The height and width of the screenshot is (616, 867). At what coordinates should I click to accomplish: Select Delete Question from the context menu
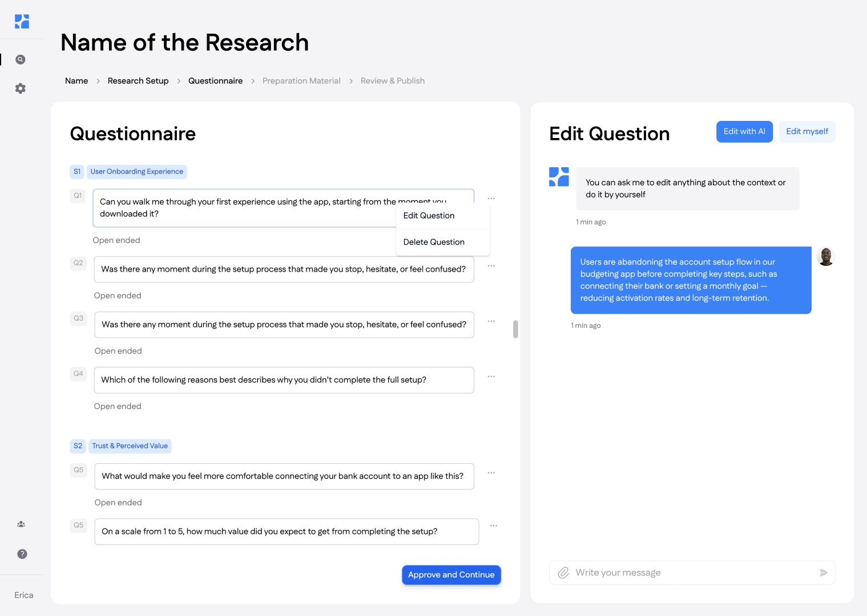pos(433,242)
